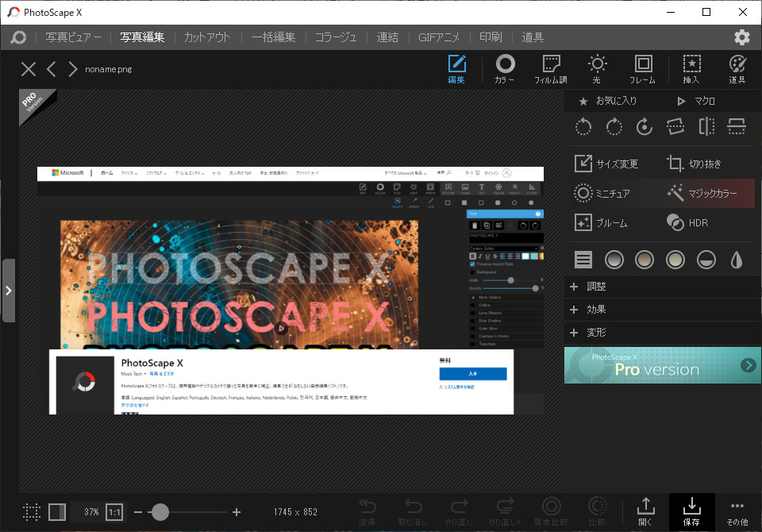Image resolution: width=762 pixels, height=532 pixels.
Task: Open the 道具 tools icon in the editor toolbar
Action: (737, 69)
